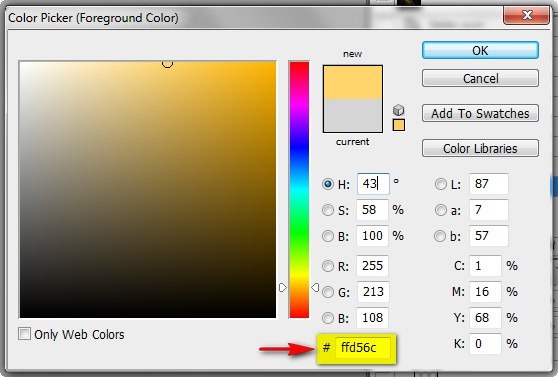
Task: Select the S saturation radio button
Action: point(327,210)
